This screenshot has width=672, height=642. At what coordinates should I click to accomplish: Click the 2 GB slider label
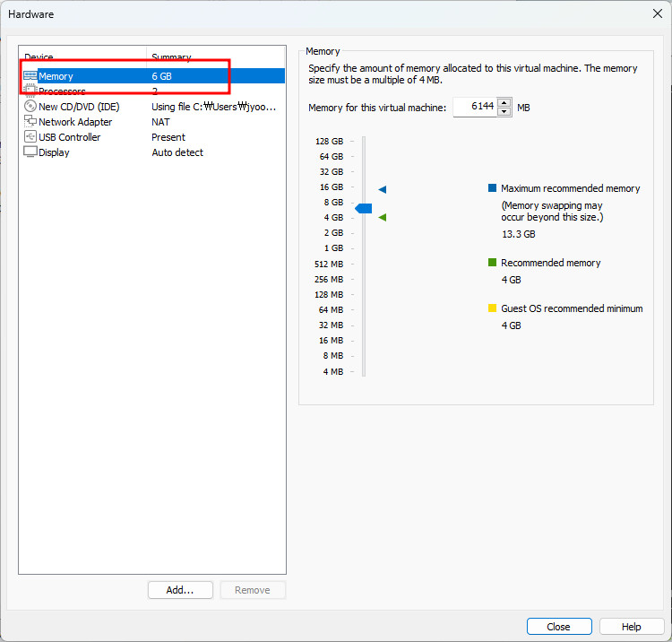(333, 232)
